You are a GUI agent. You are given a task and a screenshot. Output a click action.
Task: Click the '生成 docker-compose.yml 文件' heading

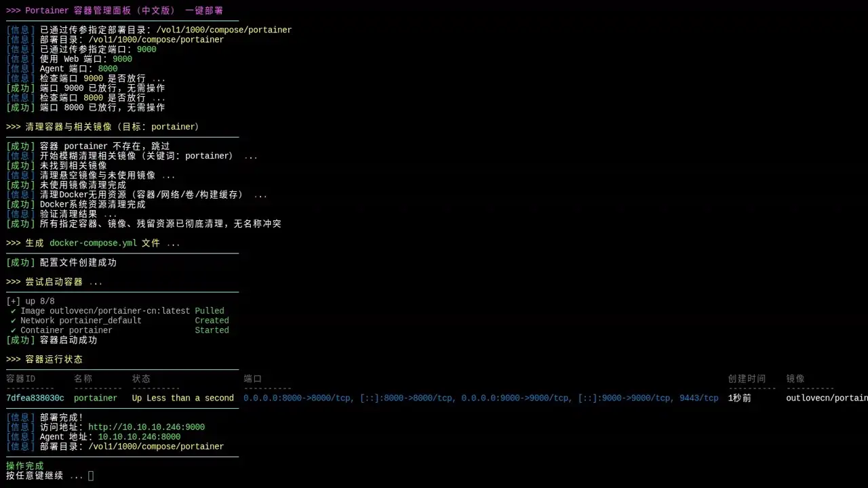click(x=93, y=243)
